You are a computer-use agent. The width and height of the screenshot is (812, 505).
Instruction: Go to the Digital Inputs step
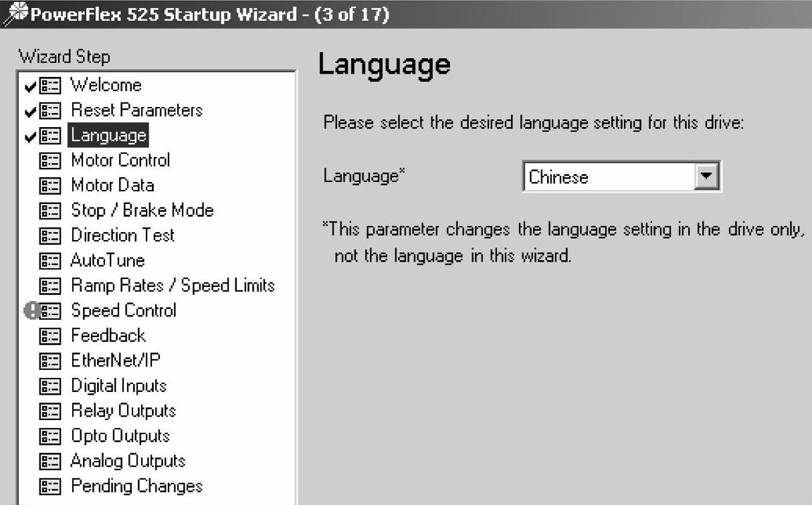coord(118,386)
